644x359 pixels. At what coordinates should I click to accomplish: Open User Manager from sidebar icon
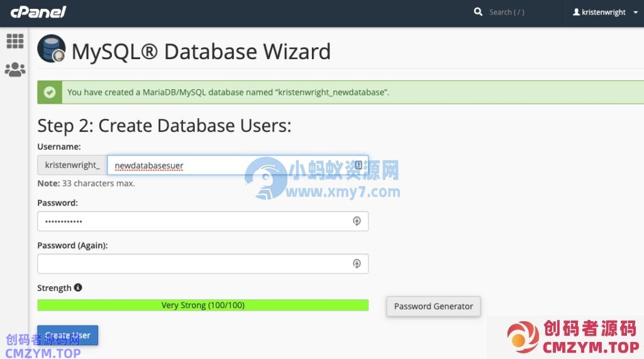pyautogui.click(x=14, y=70)
